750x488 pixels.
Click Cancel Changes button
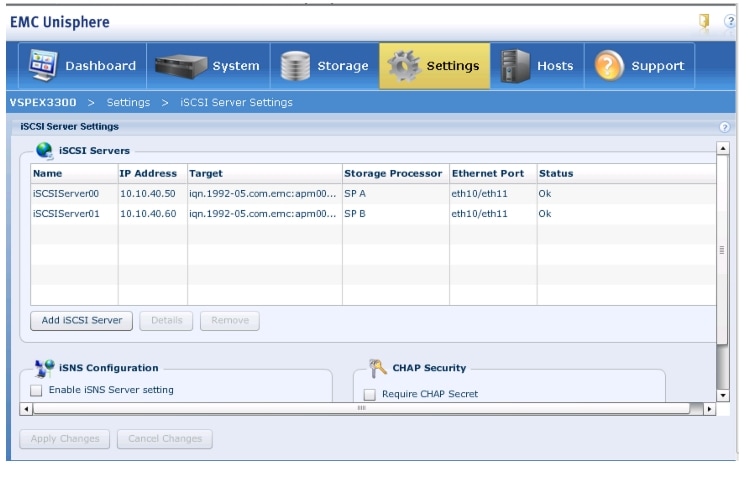coord(165,439)
